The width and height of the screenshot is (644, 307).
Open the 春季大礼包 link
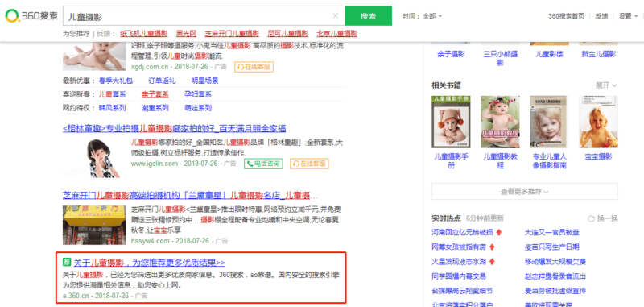point(116,81)
